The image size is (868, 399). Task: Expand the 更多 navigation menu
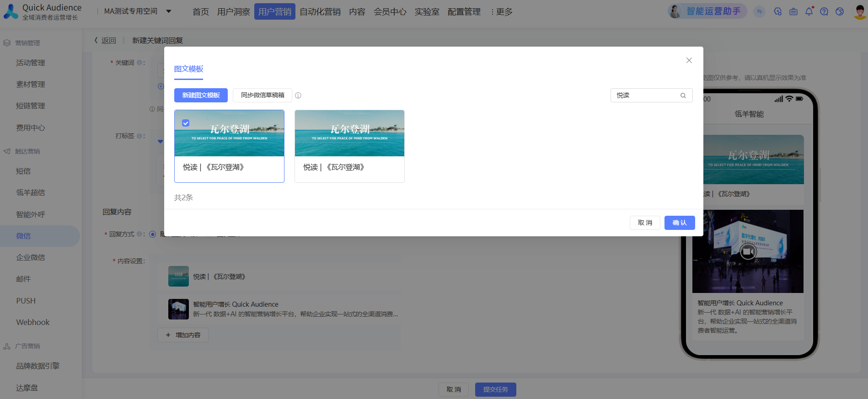[x=501, y=12]
